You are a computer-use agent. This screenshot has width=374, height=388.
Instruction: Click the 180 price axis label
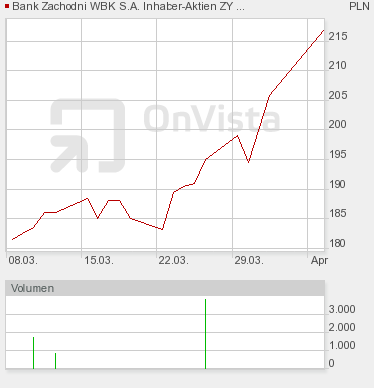point(338,243)
